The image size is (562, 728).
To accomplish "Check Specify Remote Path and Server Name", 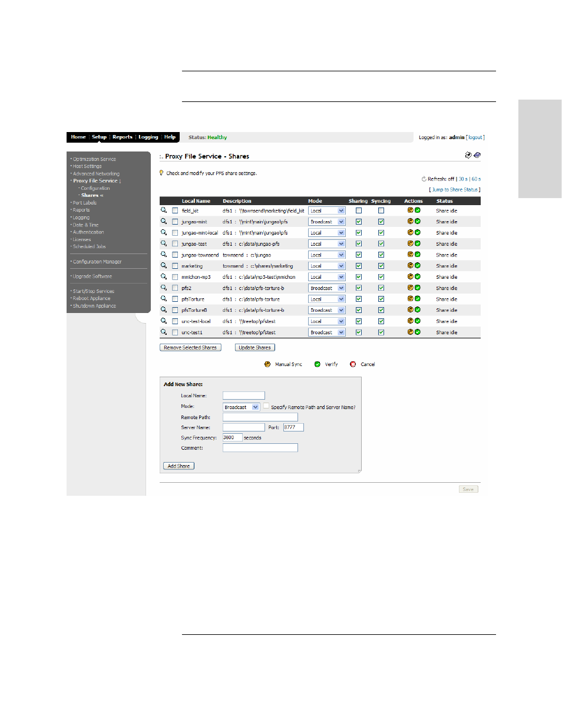I will (x=266, y=406).
